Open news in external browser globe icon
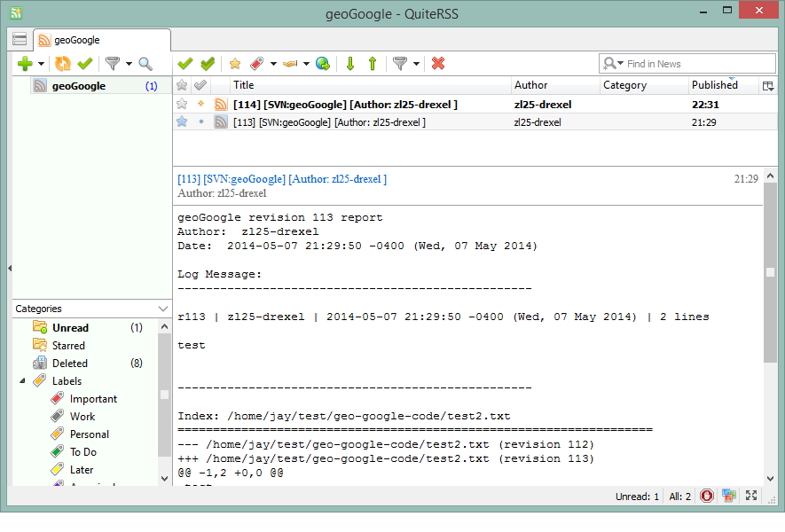The image size is (785, 532). coord(323,64)
